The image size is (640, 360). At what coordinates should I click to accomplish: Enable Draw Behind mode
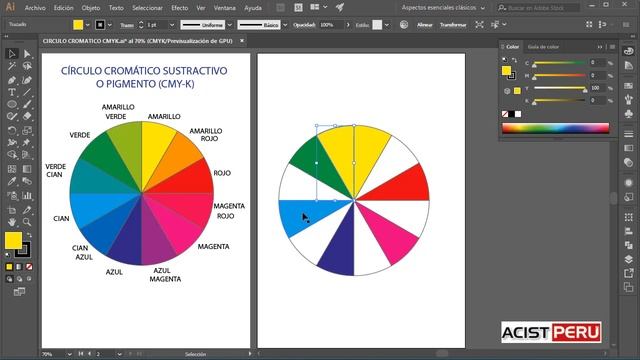[19, 279]
